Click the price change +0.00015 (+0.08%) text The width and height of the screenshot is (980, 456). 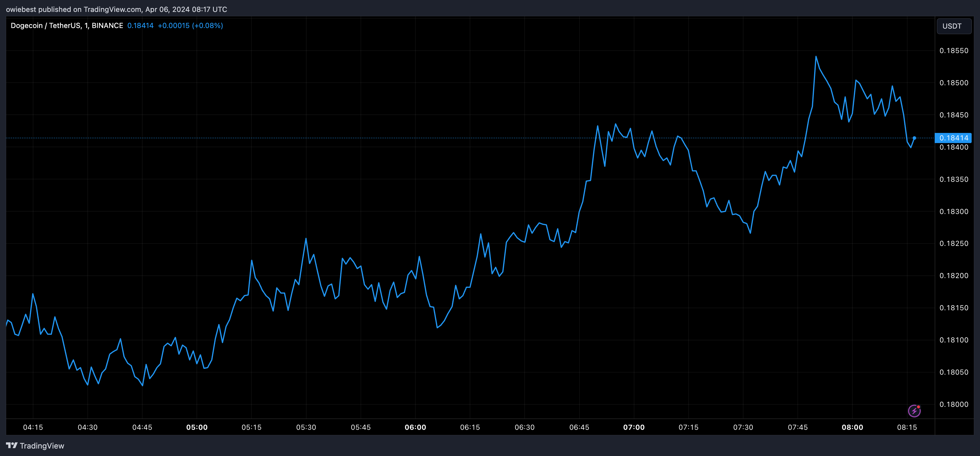tap(190, 25)
